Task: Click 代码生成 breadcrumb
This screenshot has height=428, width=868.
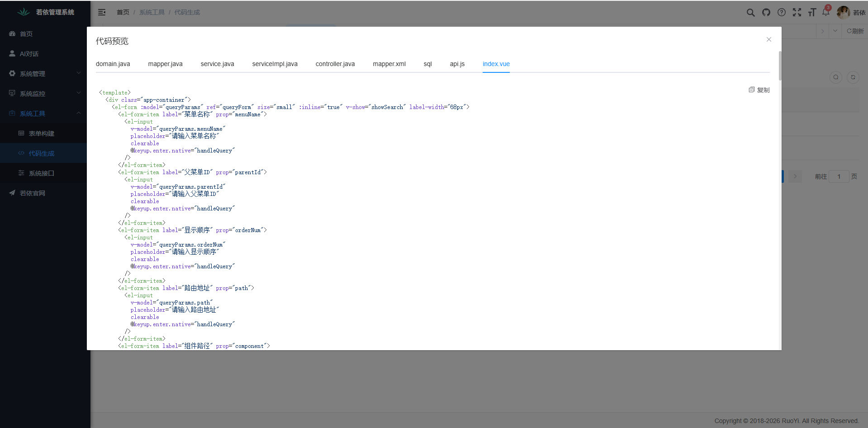Action: click(x=187, y=12)
